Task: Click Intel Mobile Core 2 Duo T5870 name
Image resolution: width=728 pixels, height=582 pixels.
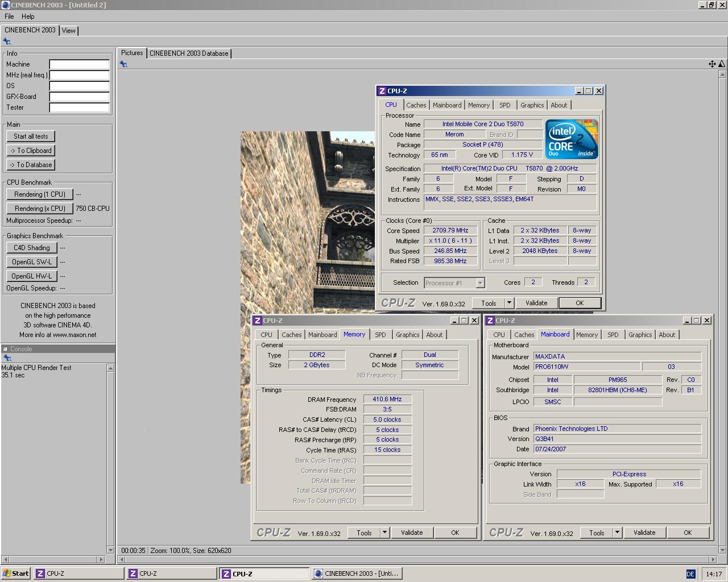Action: (483, 124)
